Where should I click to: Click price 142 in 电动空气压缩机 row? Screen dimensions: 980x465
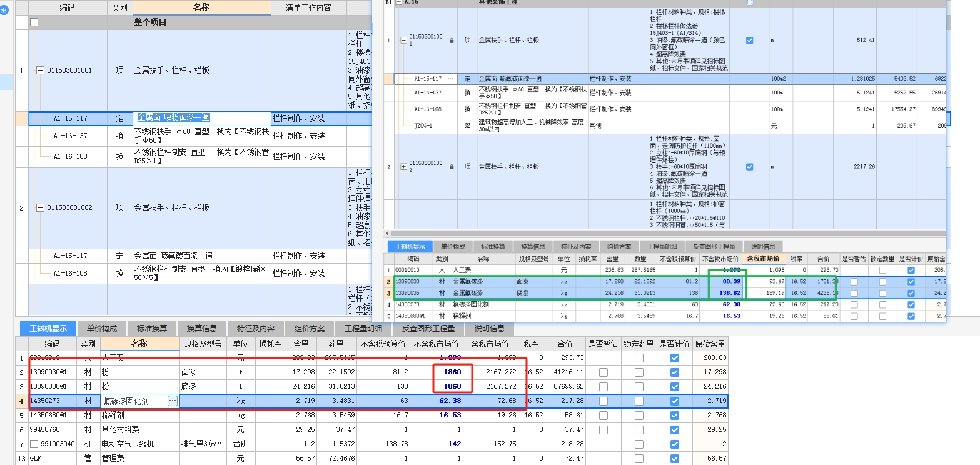(x=453, y=444)
